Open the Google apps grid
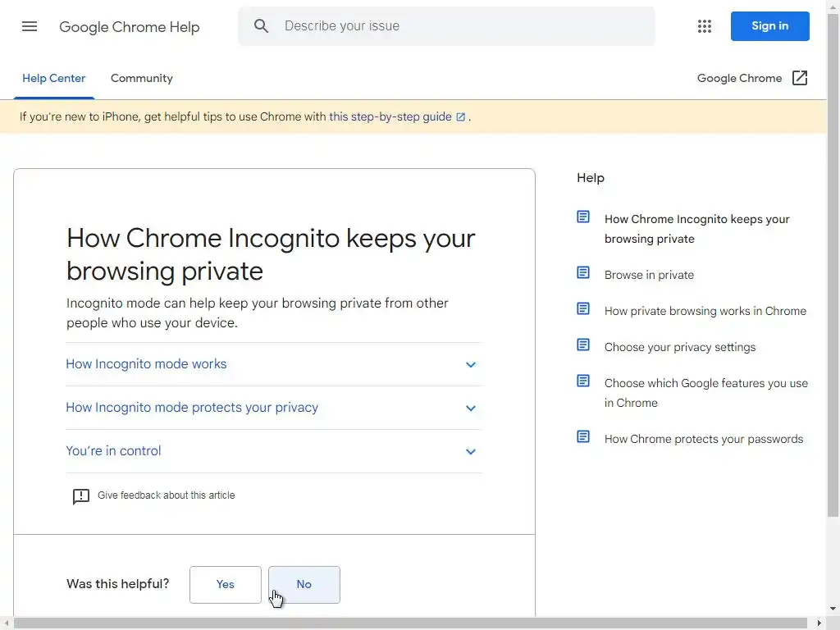The width and height of the screenshot is (840, 630). 705,26
